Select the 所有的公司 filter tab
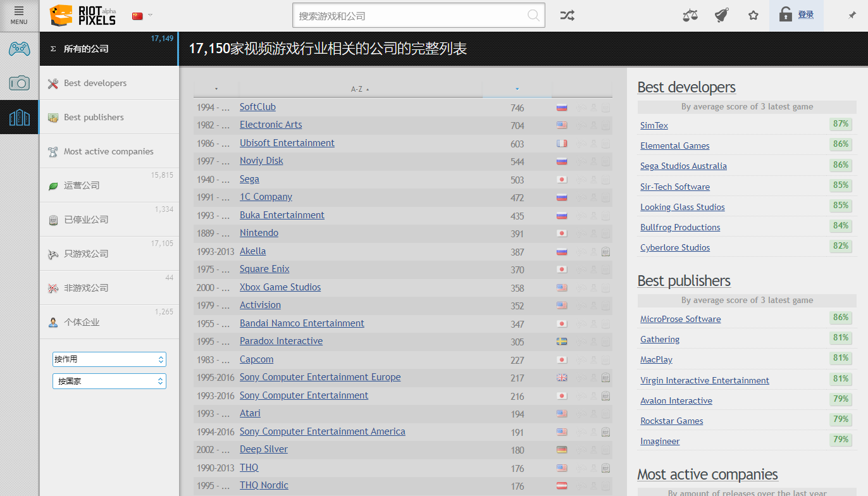This screenshot has width=868, height=496. coord(109,49)
